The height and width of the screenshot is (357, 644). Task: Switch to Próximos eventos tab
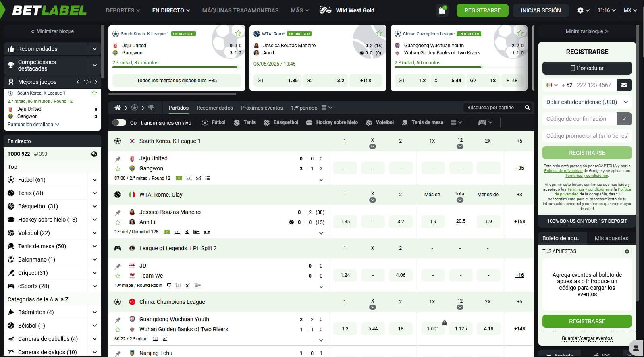(x=262, y=108)
